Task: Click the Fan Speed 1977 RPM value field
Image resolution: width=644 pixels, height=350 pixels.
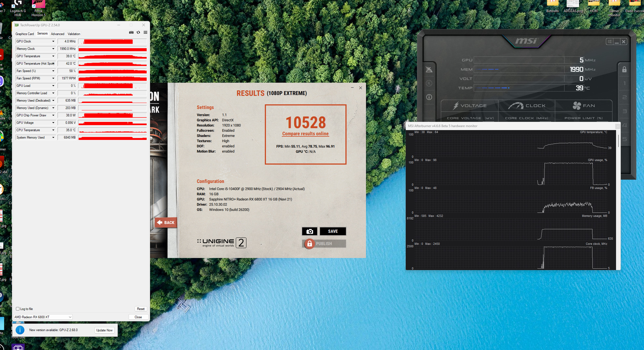Action: (67, 78)
